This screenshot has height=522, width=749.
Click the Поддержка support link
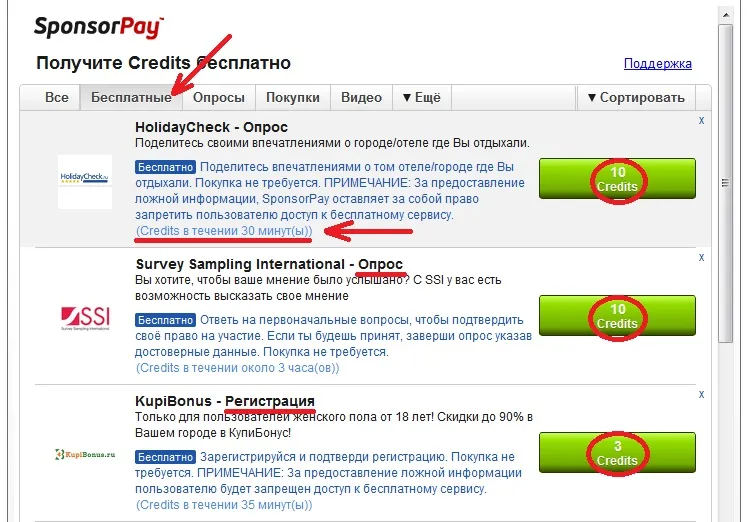(x=658, y=64)
